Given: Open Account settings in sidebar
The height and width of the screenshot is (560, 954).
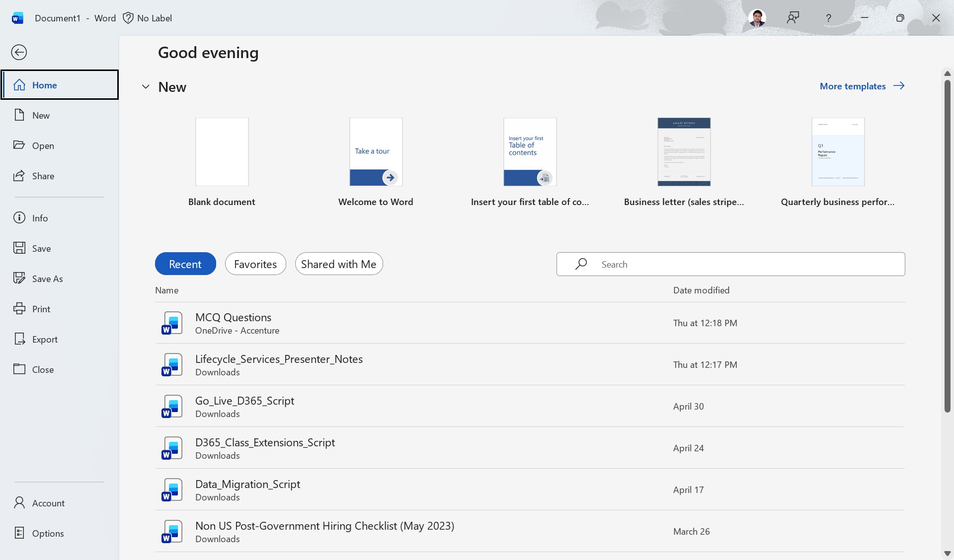Looking at the screenshot, I should tap(60, 503).
